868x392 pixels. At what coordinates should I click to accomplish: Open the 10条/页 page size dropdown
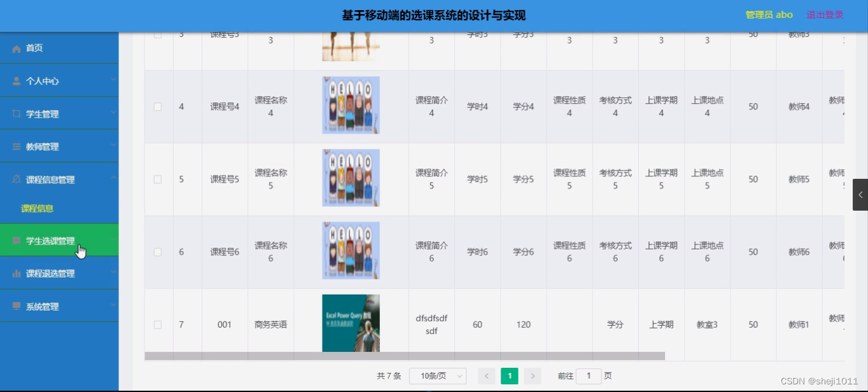[437, 376]
